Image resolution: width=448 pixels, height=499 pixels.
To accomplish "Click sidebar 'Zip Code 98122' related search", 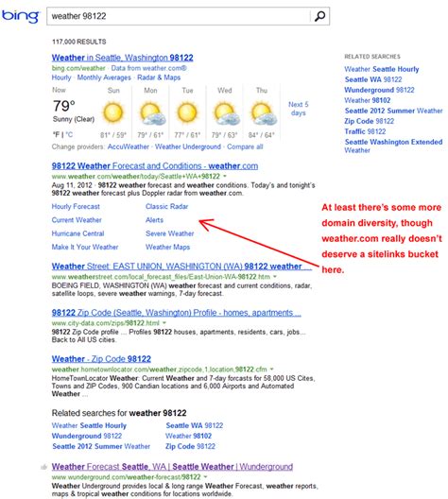I will coord(370,121).
